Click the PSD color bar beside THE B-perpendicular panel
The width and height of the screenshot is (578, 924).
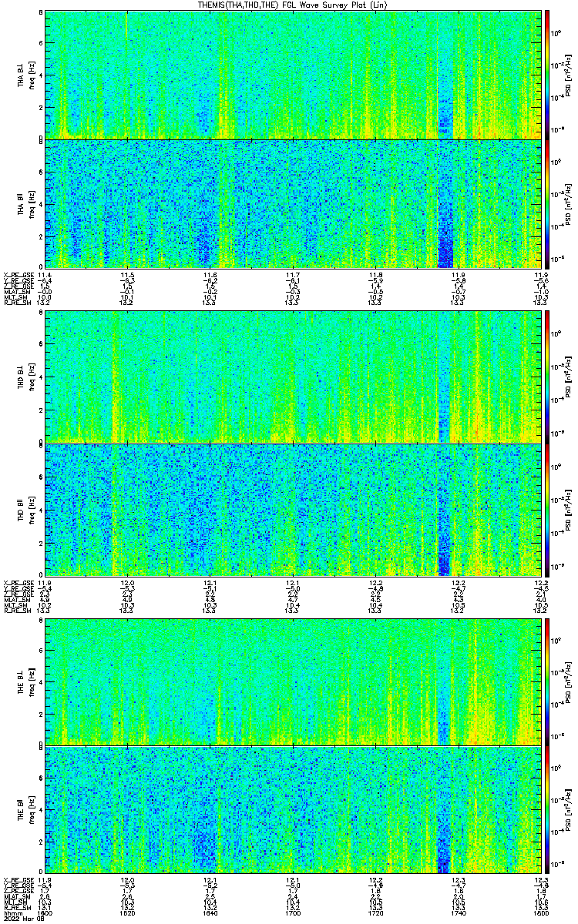pos(548,681)
